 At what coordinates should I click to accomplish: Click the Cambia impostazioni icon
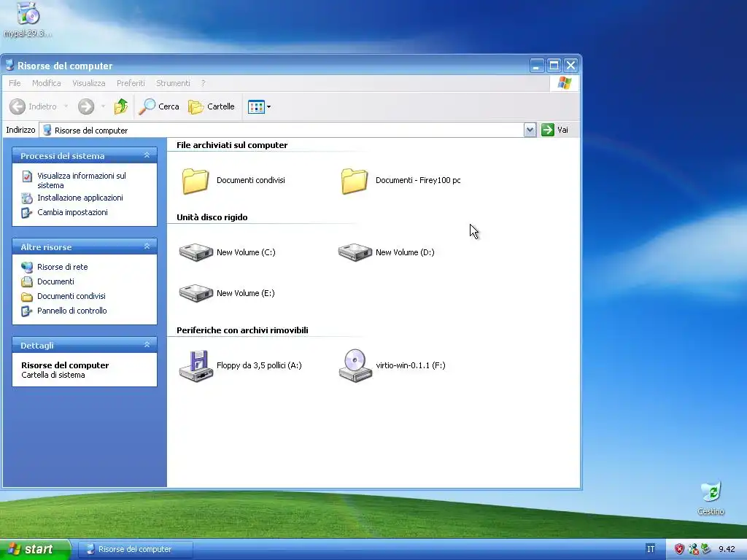27,213
